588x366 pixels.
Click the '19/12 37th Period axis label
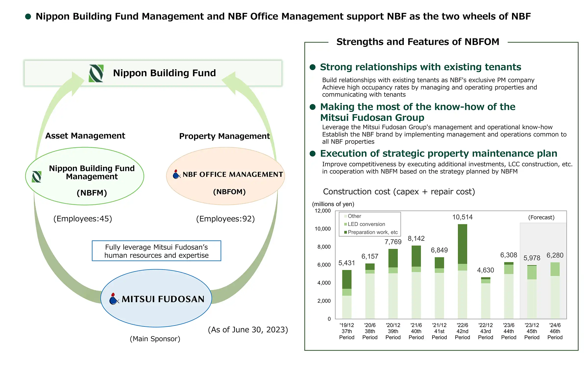pos(347,331)
